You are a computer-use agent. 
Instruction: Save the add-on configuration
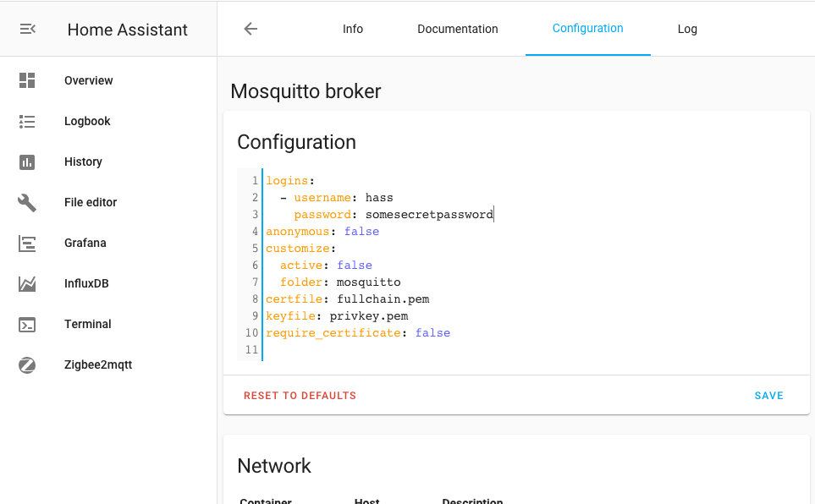click(768, 396)
